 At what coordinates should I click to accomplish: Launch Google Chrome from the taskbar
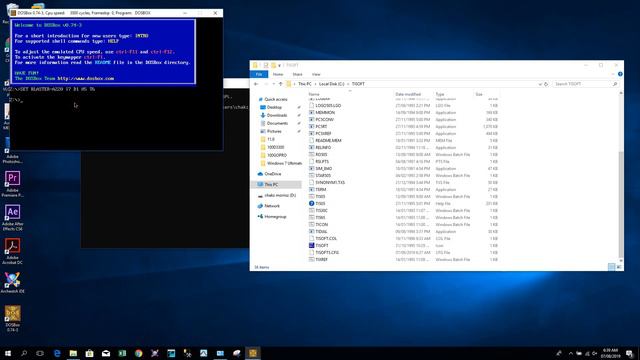(x=139, y=353)
